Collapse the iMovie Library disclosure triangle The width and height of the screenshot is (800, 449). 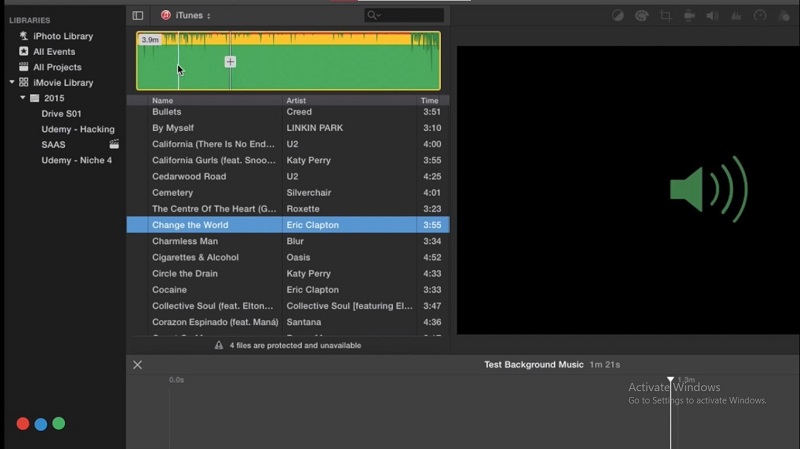(12, 82)
